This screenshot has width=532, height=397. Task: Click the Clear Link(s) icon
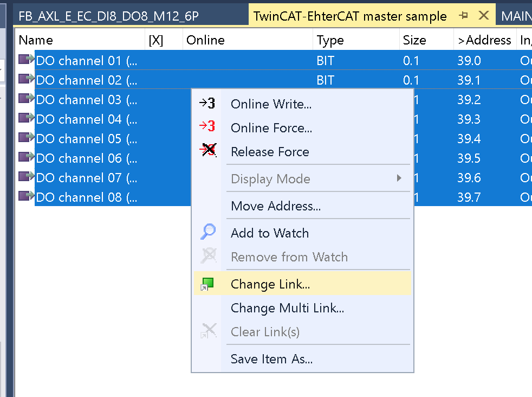[209, 331]
